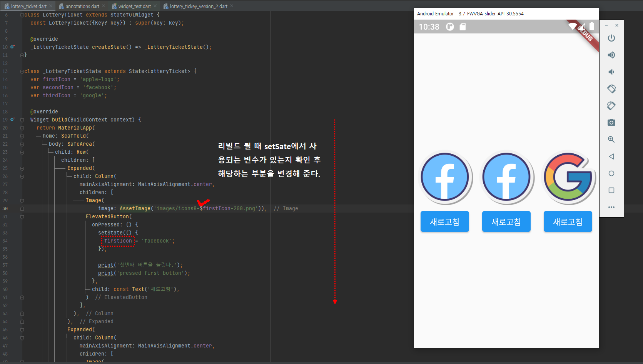Click thirdIcon variable declaration on line 16
This screenshot has height=364, width=643.
[x=57, y=95]
